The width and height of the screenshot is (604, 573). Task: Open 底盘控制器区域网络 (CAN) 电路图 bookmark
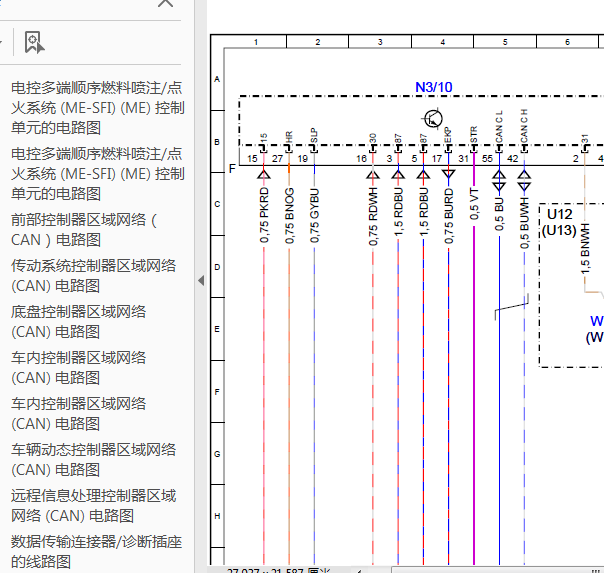click(78, 322)
